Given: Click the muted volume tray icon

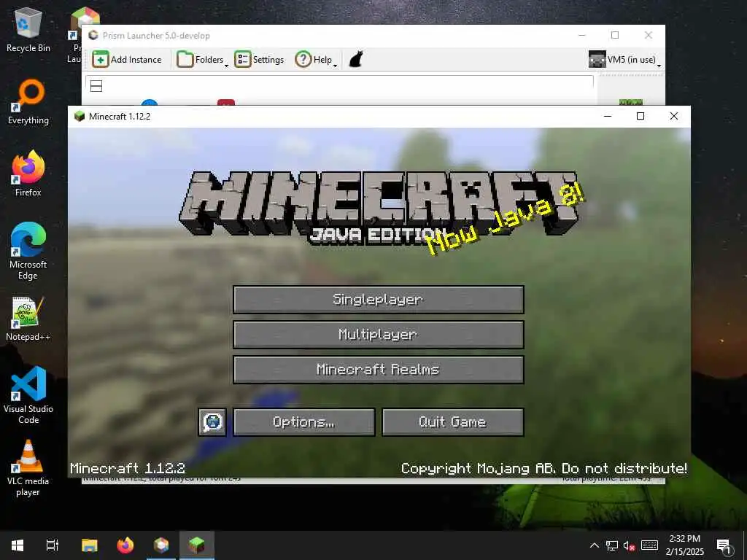Looking at the screenshot, I should point(629,545).
